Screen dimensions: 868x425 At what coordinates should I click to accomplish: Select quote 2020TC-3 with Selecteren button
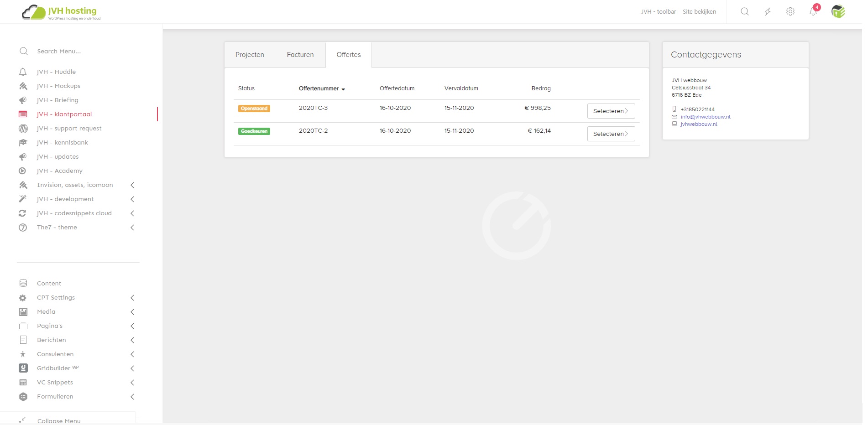(611, 111)
